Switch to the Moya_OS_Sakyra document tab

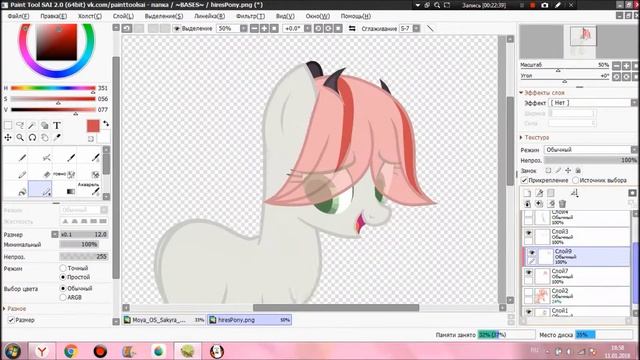[164, 320]
